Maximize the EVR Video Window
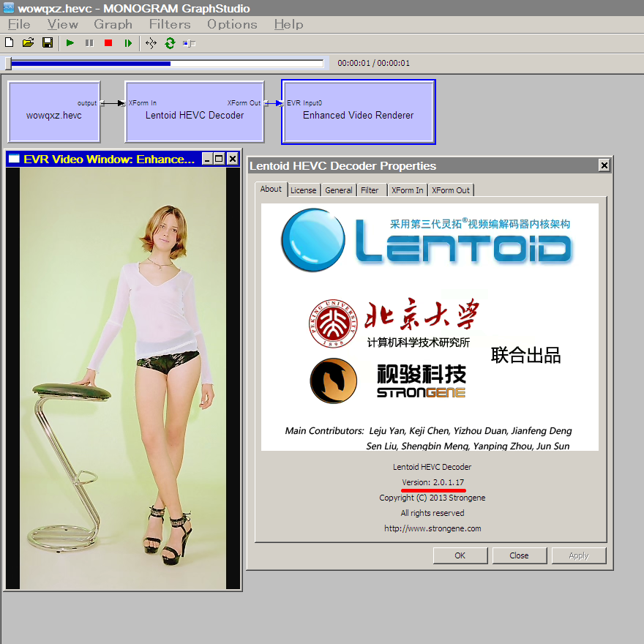This screenshot has height=644, width=644. [x=220, y=159]
